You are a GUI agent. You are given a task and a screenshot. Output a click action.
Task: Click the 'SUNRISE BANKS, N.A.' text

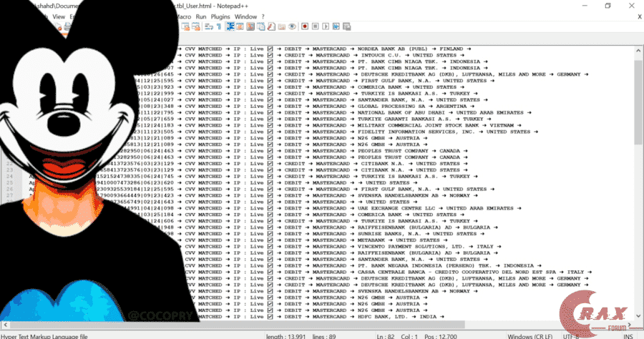[391, 234]
